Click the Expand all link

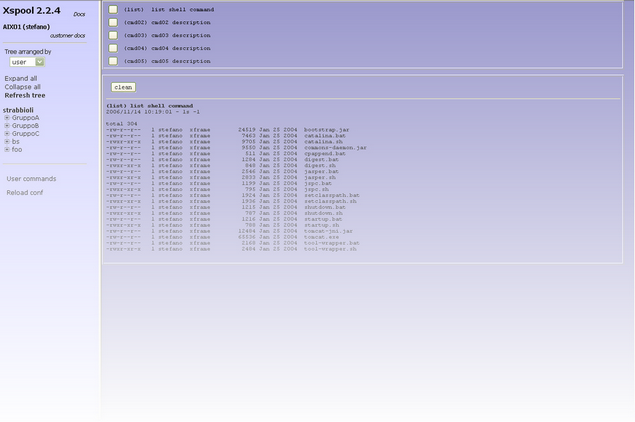pos(21,78)
